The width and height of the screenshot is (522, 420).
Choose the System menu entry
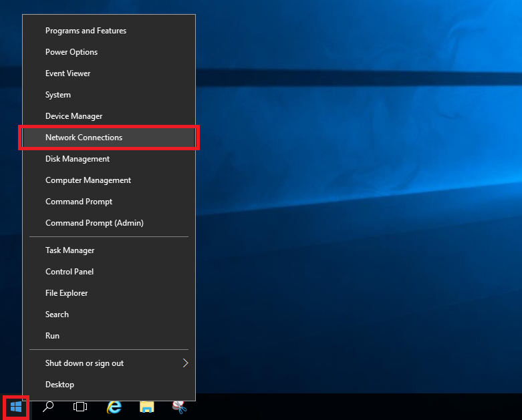coord(109,95)
